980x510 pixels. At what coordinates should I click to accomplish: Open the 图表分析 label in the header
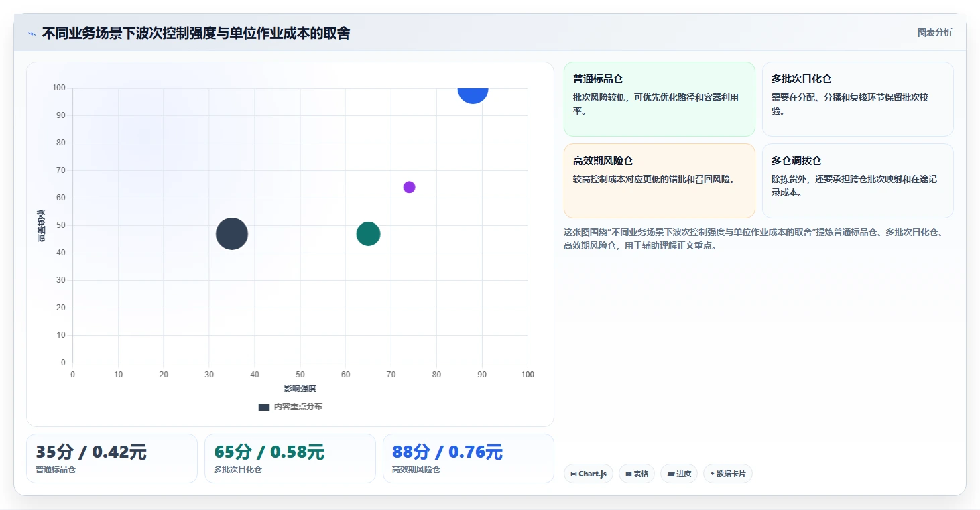point(934,32)
